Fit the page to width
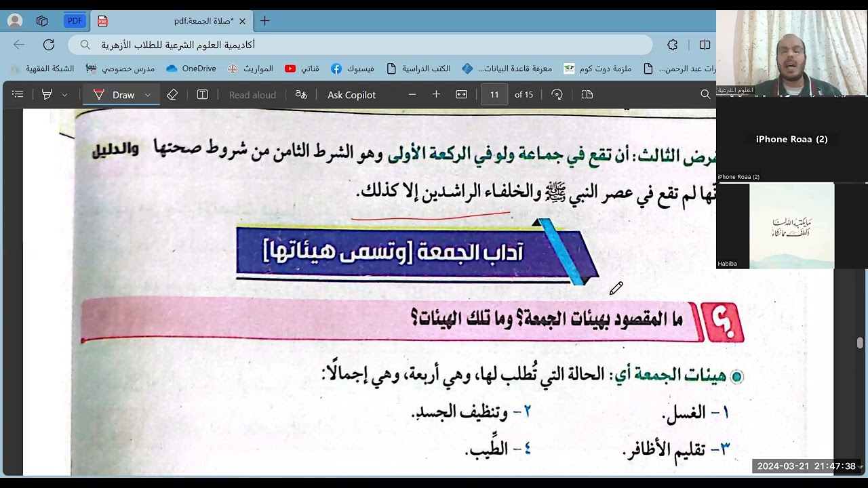 click(x=461, y=95)
